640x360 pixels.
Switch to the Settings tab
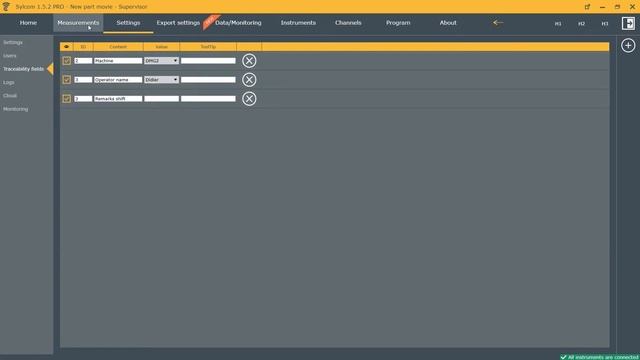click(x=128, y=23)
